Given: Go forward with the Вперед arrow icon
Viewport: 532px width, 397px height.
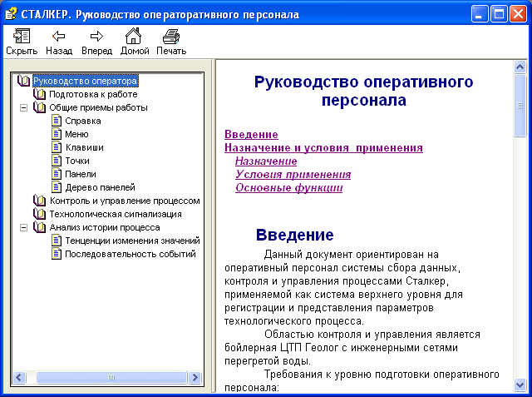Looking at the screenshot, I should click(x=96, y=36).
